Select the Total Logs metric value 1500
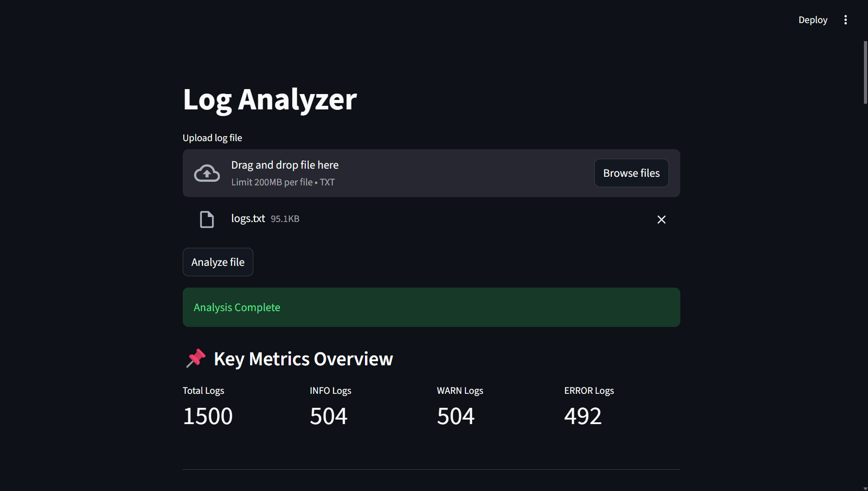The height and width of the screenshot is (491, 868). [x=208, y=415]
